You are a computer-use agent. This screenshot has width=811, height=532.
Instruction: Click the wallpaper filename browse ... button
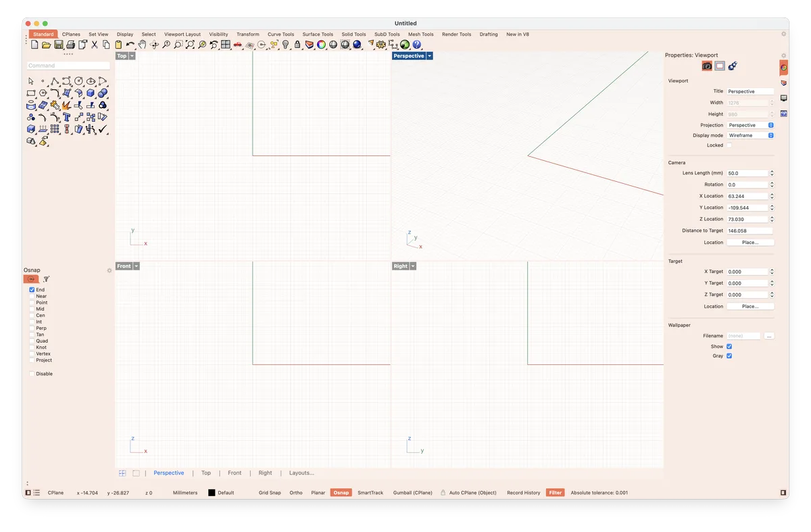tap(769, 336)
